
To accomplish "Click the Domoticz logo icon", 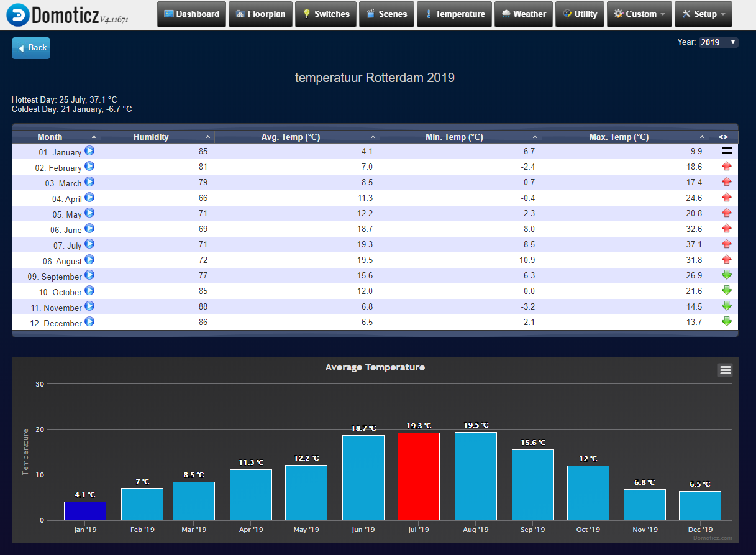I will tap(17, 14).
